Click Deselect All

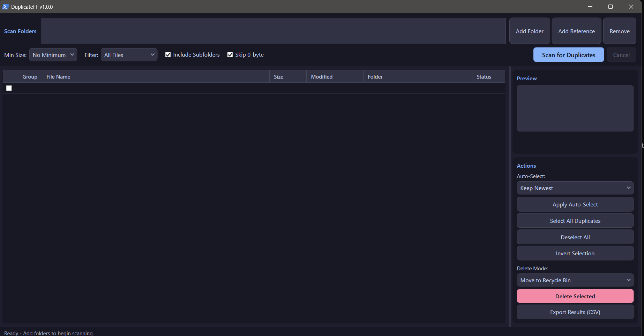575,237
